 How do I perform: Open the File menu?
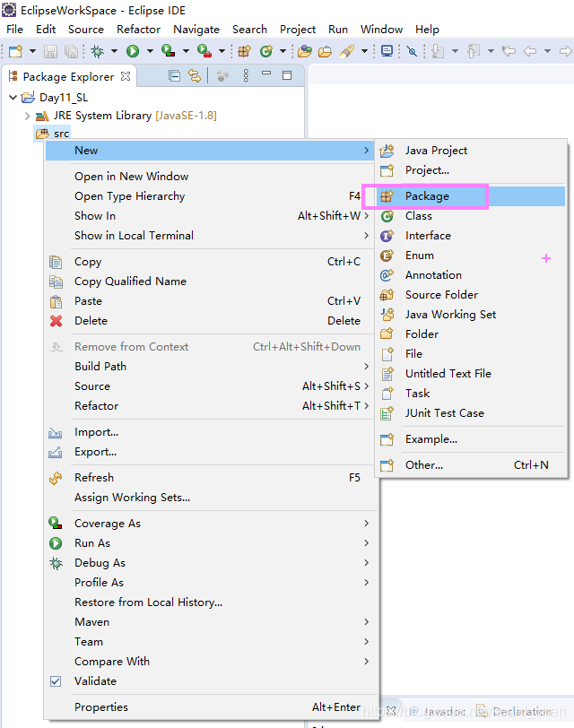click(14, 30)
